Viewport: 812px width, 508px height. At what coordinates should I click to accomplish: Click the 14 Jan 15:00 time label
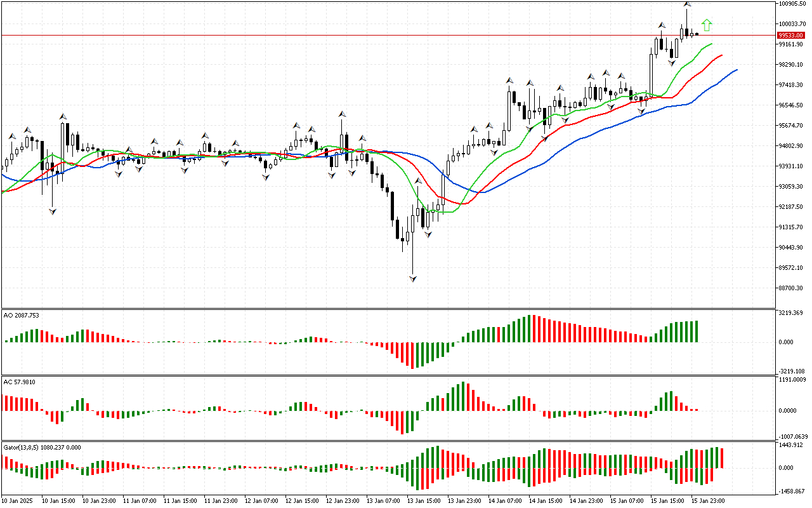pos(545,501)
